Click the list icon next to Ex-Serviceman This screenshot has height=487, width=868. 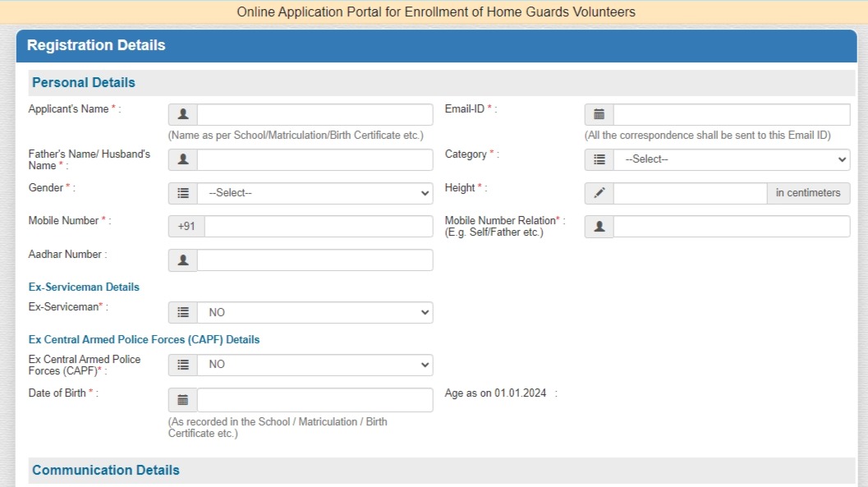pos(182,312)
